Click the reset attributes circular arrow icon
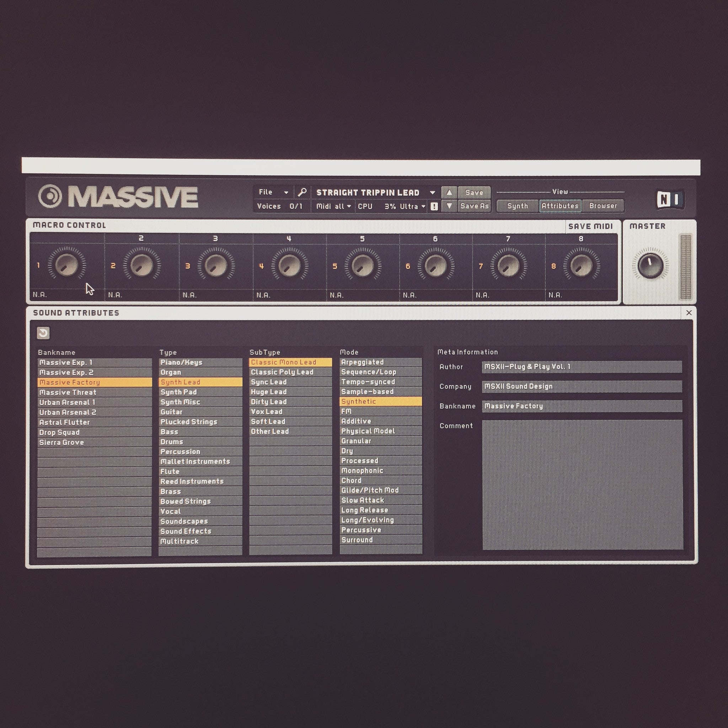Screen dimensions: 728x728 (x=43, y=333)
